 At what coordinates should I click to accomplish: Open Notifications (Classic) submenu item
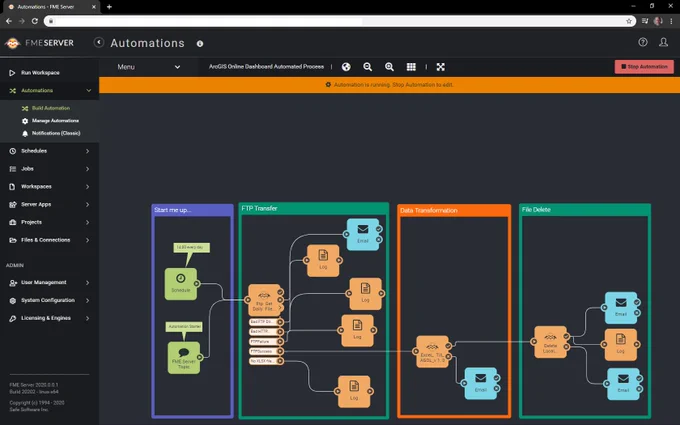(x=56, y=133)
